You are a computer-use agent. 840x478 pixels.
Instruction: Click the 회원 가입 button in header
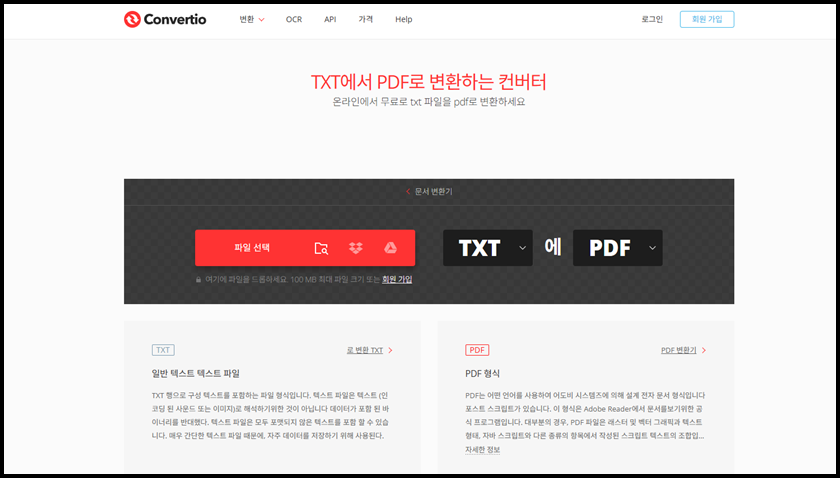point(707,19)
